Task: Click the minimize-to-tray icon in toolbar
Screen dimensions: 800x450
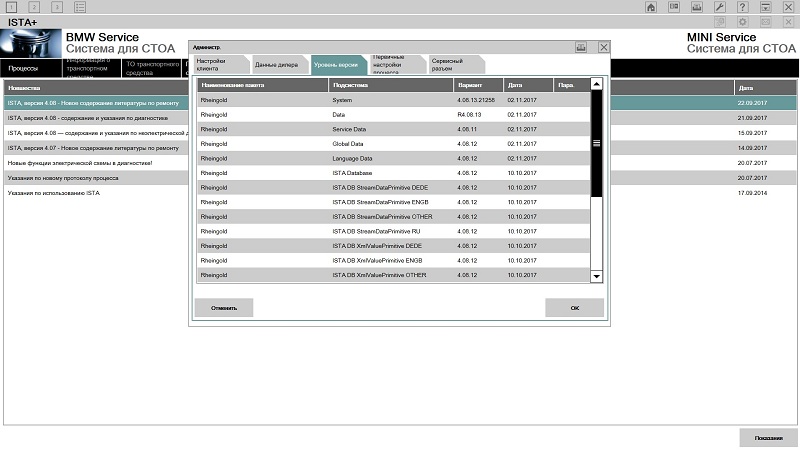Action: tap(766, 7)
